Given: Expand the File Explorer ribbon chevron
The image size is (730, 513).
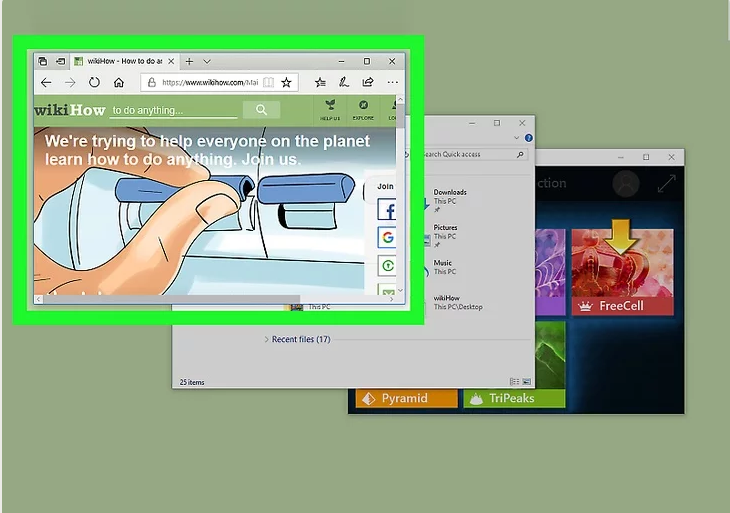Looking at the screenshot, I should pyautogui.click(x=516, y=138).
